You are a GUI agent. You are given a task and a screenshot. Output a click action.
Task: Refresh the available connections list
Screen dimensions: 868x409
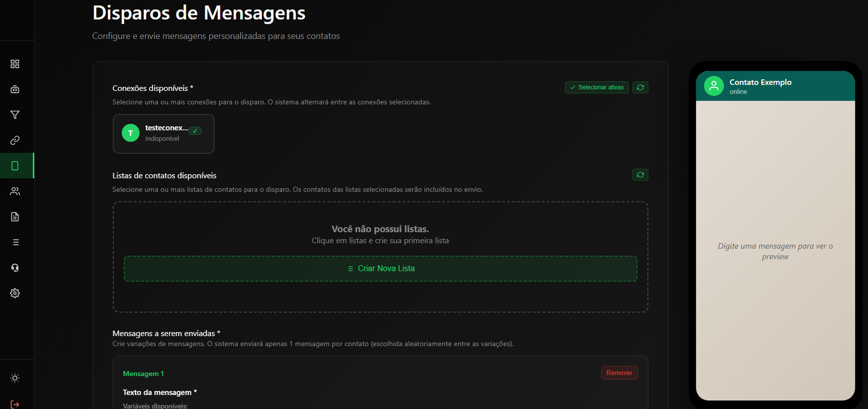click(640, 87)
